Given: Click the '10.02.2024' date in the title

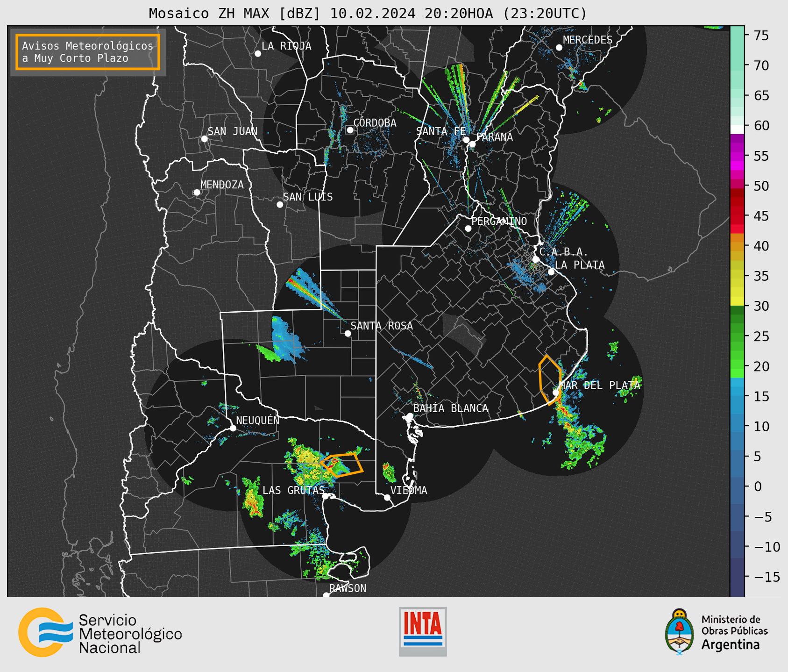Looking at the screenshot, I should [x=373, y=14].
